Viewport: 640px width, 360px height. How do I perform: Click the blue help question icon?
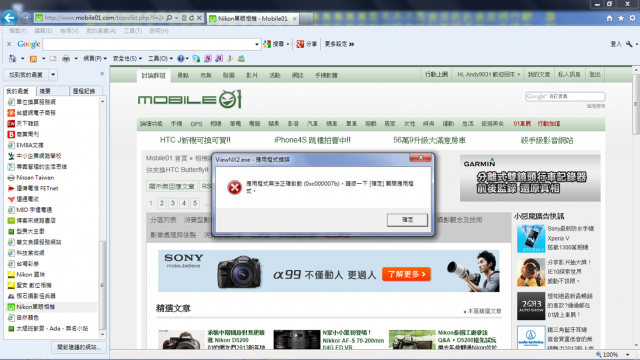click(x=181, y=59)
